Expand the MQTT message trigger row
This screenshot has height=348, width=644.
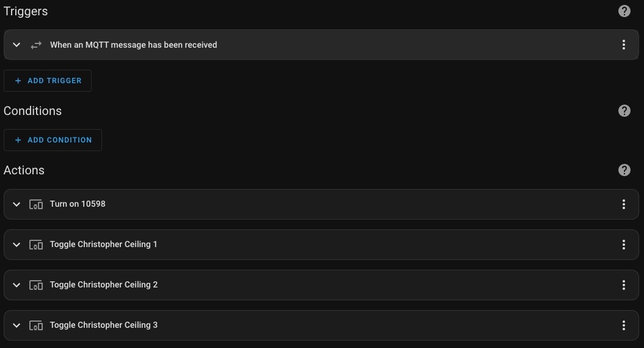(16, 45)
